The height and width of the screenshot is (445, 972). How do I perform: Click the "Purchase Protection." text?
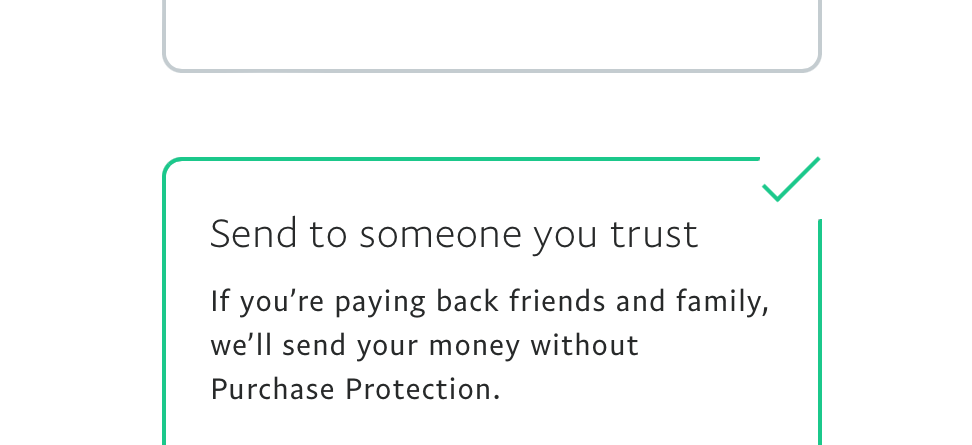pyautogui.click(x=355, y=389)
